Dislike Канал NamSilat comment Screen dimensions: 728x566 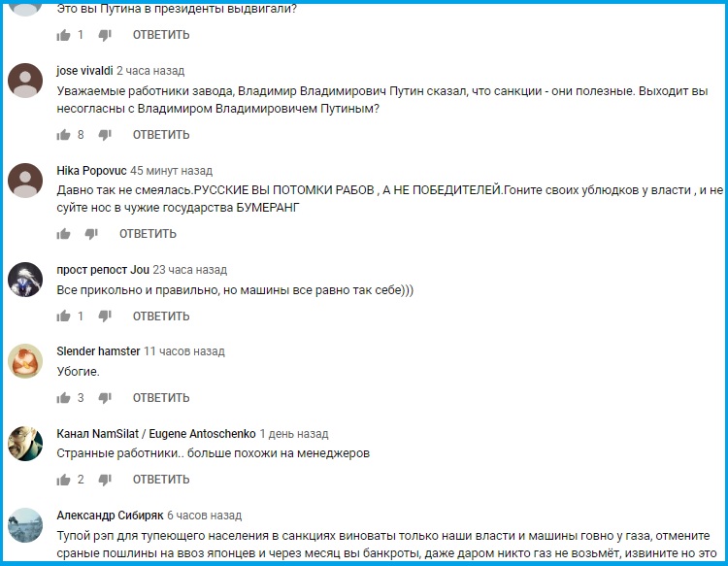(x=105, y=480)
